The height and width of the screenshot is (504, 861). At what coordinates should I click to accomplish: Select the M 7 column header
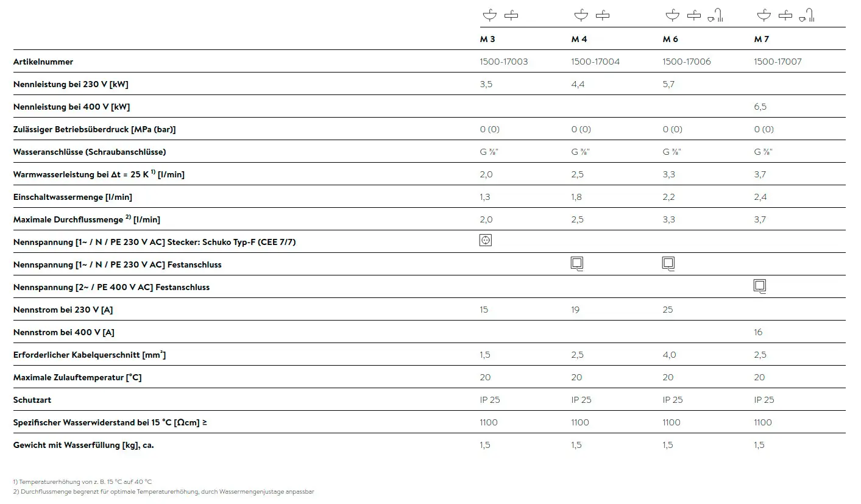pos(762,39)
